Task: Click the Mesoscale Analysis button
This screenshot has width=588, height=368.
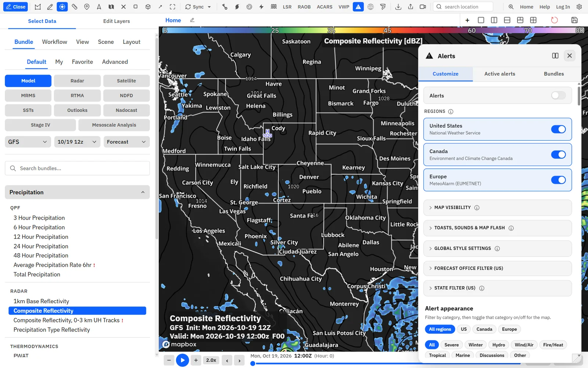Action: (x=114, y=125)
